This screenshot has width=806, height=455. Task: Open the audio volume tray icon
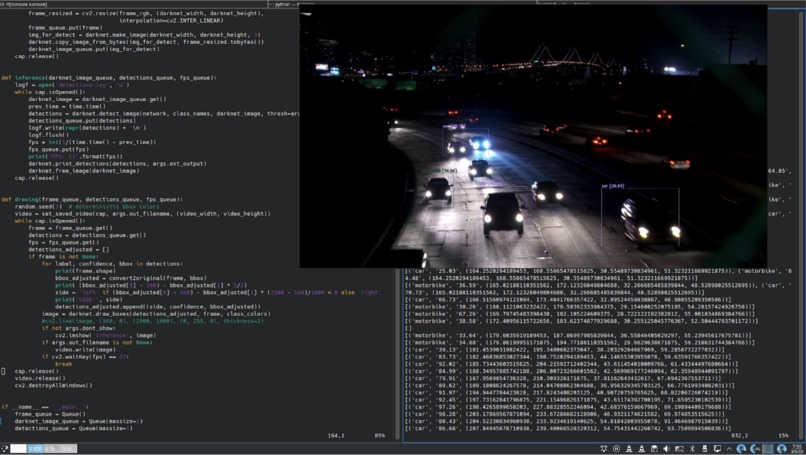pos(667,449)
